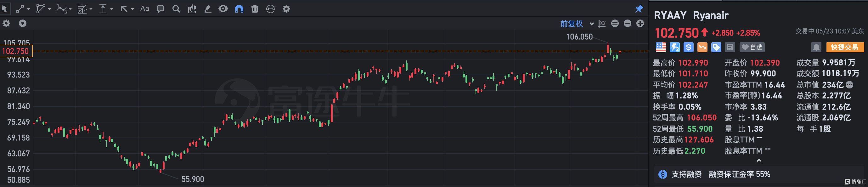Select the pencil highlighter tool
The height and width of the screenshot is (187, 868).
pos(208,9)
